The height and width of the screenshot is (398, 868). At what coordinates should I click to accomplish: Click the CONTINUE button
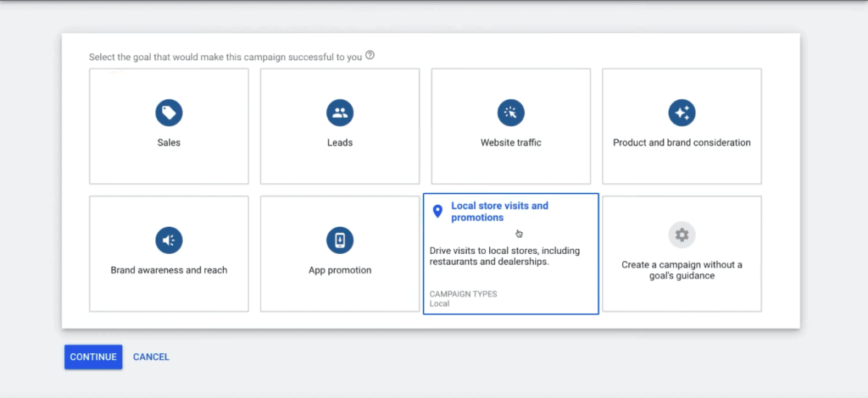click(x=93, y=357)
